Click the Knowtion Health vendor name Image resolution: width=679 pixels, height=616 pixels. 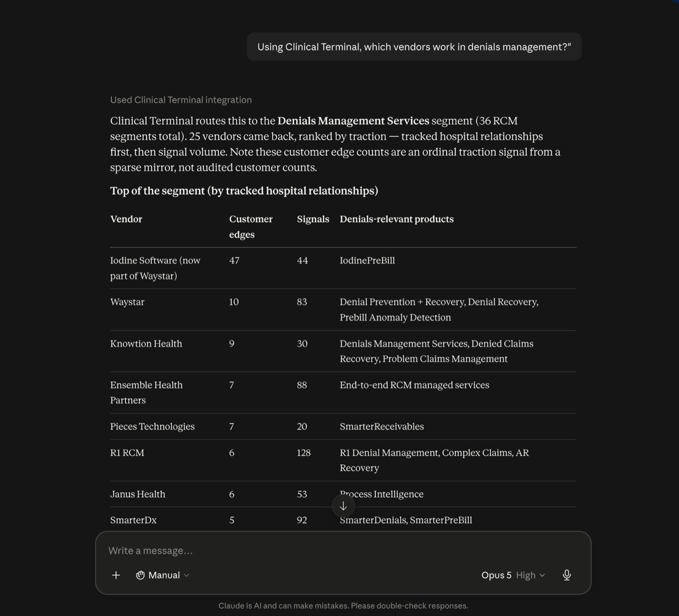pos(146,343)
